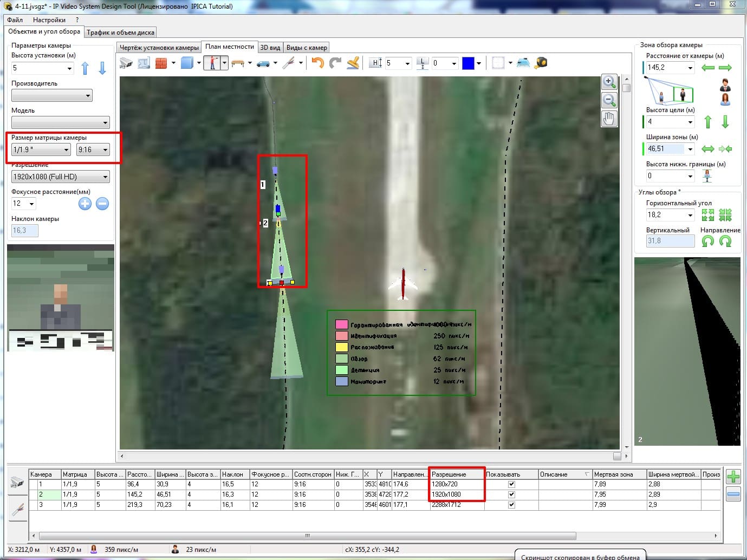Click the stamp clear tool
Screen dimensions: 747x560
point(353,63)
